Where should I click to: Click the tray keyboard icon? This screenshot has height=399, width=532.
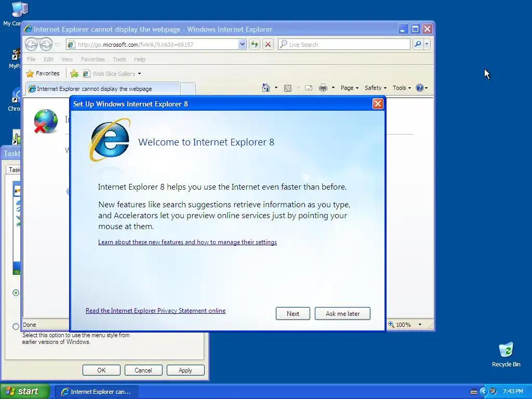coord(473,392)
